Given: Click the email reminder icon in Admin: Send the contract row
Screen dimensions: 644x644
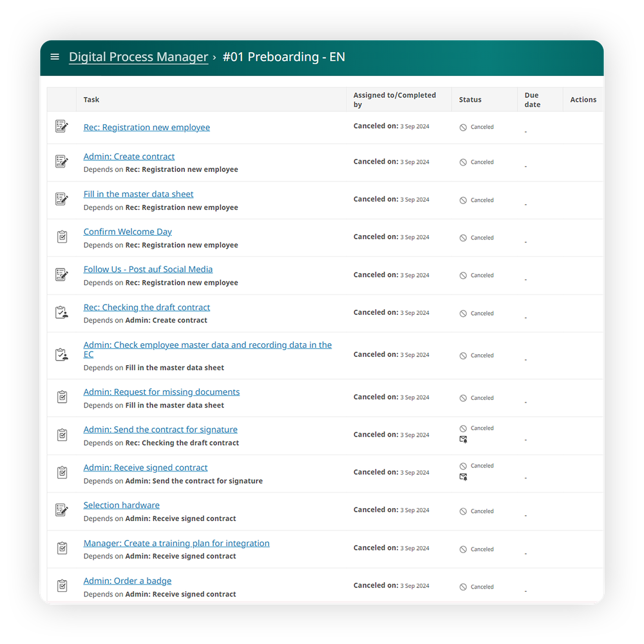Looking at the screenshot, I should [x=462, y=439].
